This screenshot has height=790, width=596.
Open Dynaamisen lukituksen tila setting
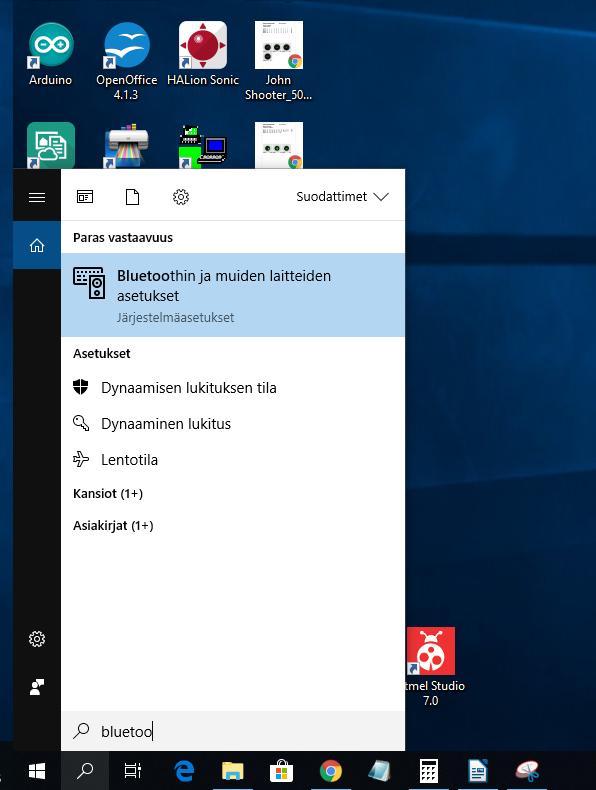233,387
